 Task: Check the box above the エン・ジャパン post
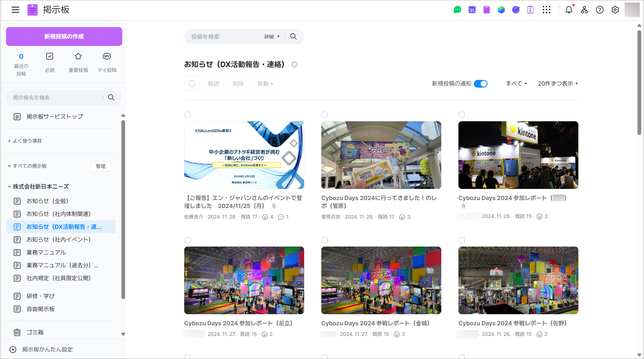point(188,115)
